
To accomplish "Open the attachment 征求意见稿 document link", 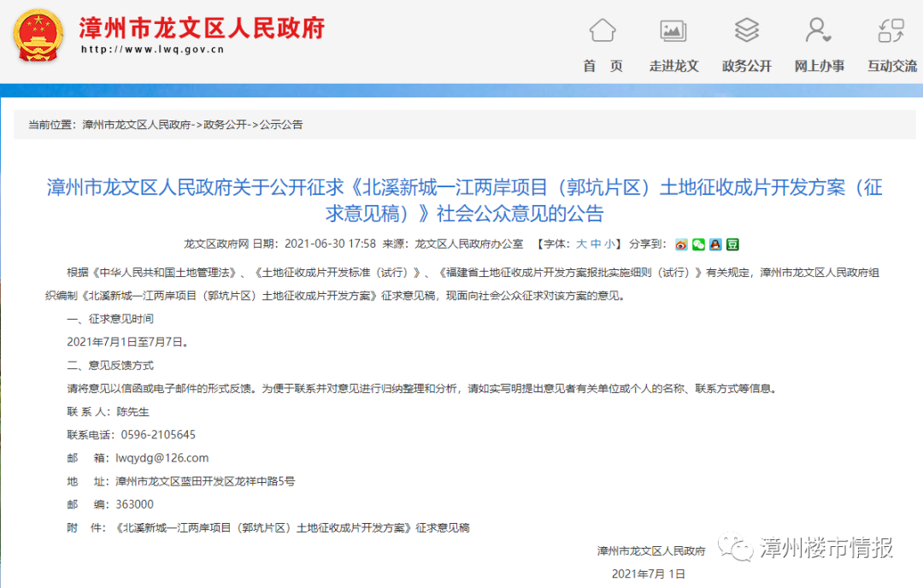I will click(x=292, y=528).
